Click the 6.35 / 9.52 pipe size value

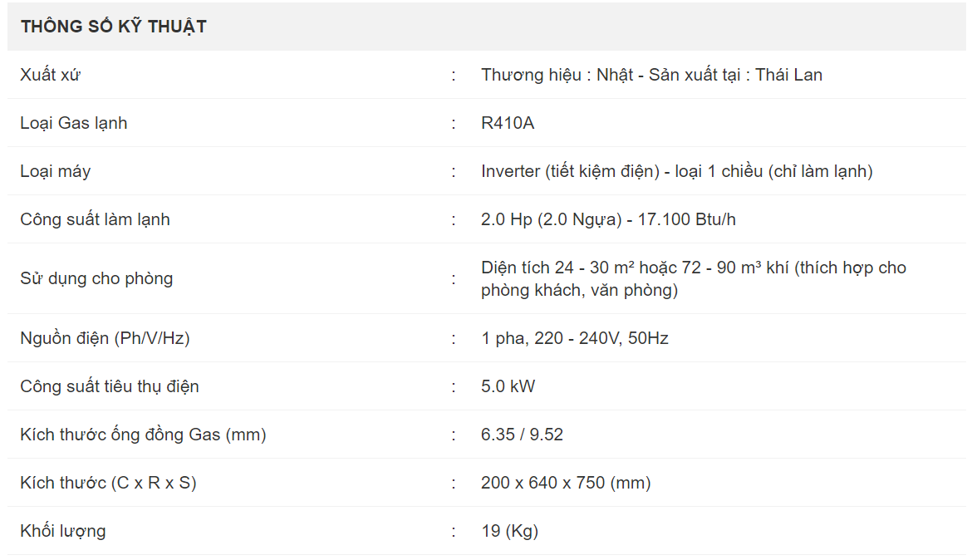tap(522, 435)
